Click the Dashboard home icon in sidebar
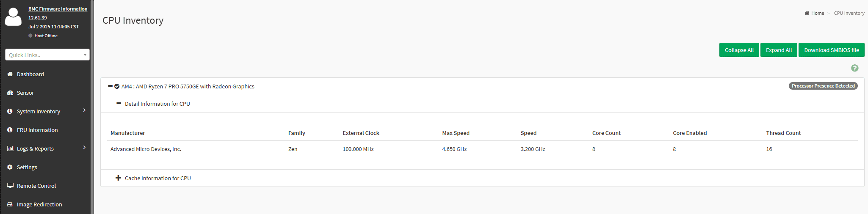868x214 pixels. click(x=10, y=74)
